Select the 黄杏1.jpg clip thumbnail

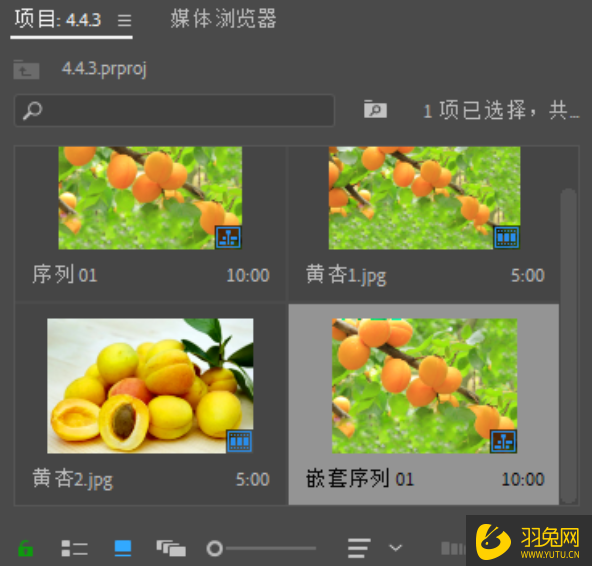point(424,198)
